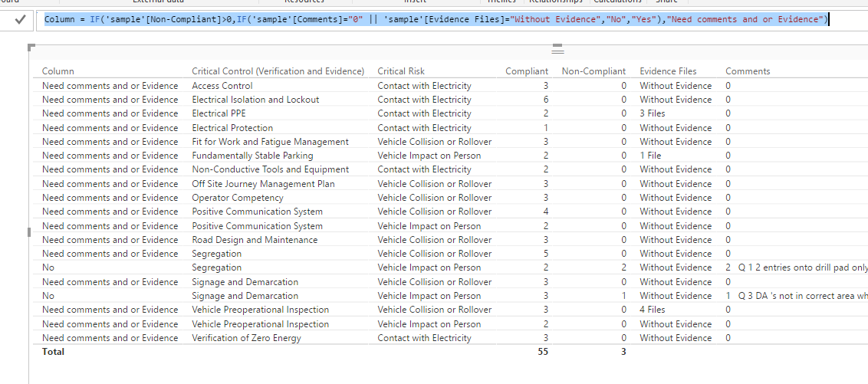Select the Operator Competency cell
Viewport: 868px width, 384px height.
tap(238, 198)
